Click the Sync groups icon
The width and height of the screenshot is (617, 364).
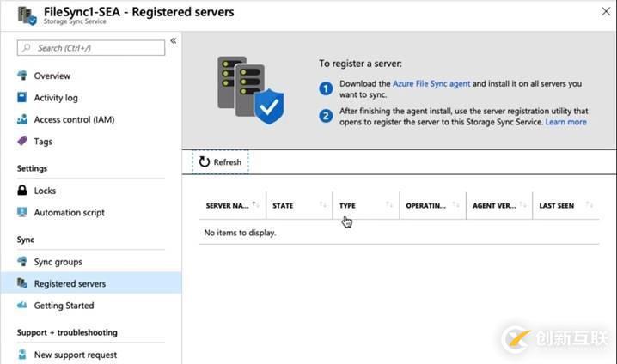[22, 261]
